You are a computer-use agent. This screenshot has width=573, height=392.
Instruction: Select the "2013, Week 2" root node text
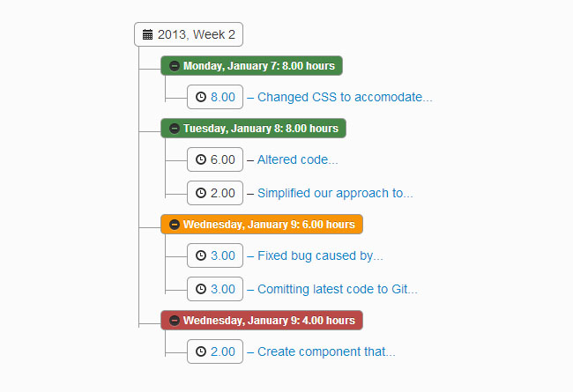click(197, 35)
